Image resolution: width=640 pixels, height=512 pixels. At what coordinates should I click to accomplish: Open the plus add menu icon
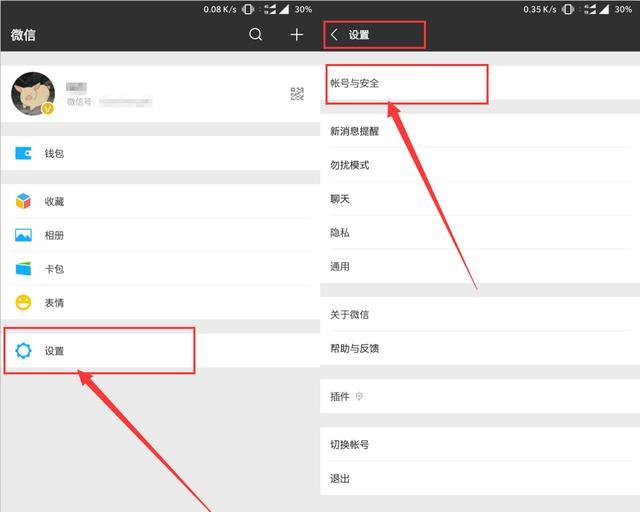297,35
